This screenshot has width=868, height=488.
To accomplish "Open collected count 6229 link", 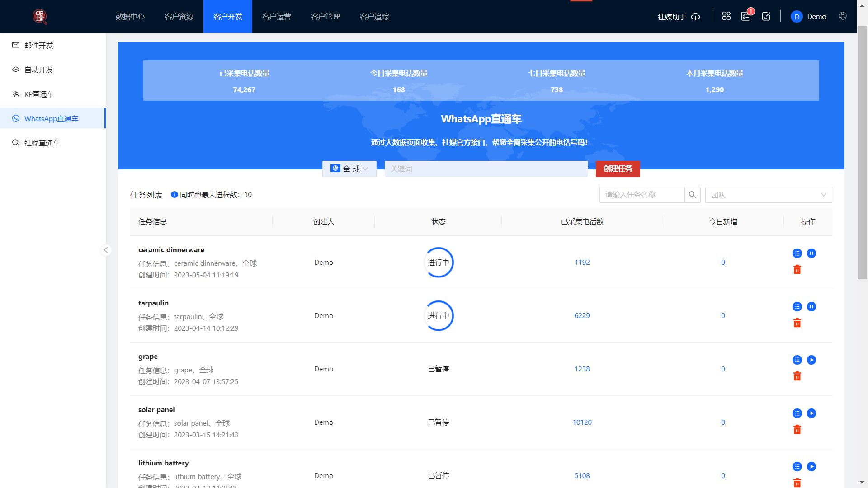I will coord(582,316).
